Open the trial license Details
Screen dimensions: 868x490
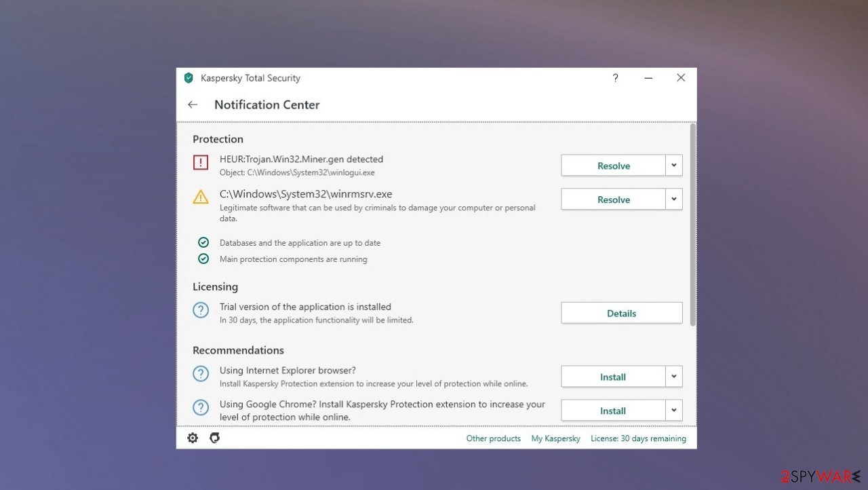click(622, 314)
